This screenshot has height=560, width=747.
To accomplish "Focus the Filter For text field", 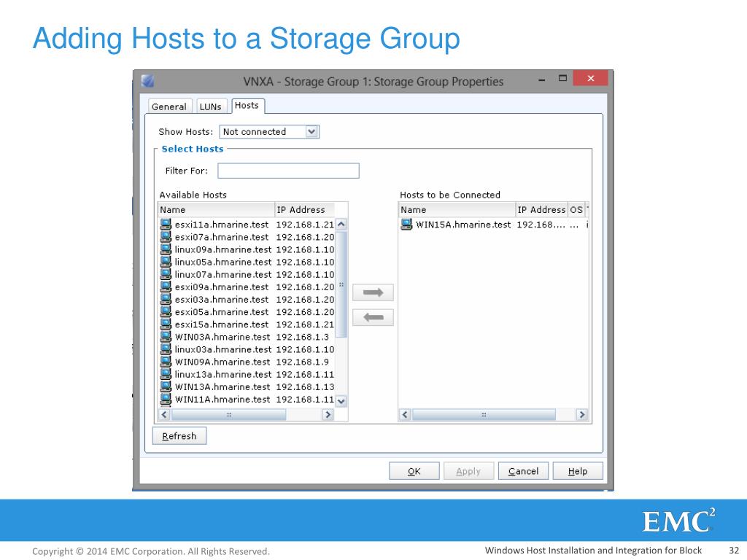I will tap(288, 171).
